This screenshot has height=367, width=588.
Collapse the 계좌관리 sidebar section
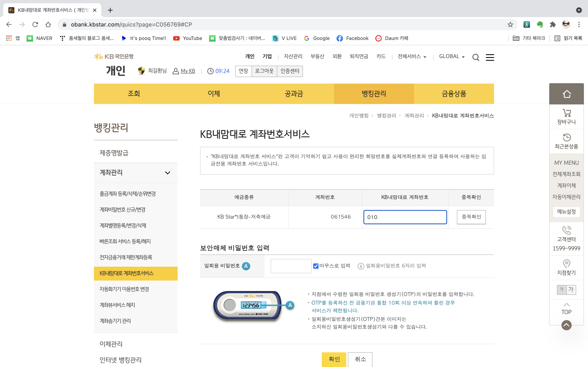(167, 173)
